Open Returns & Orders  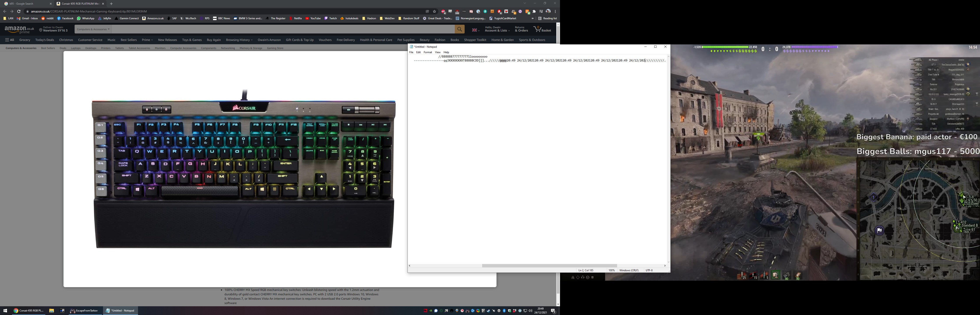[521, 29]
